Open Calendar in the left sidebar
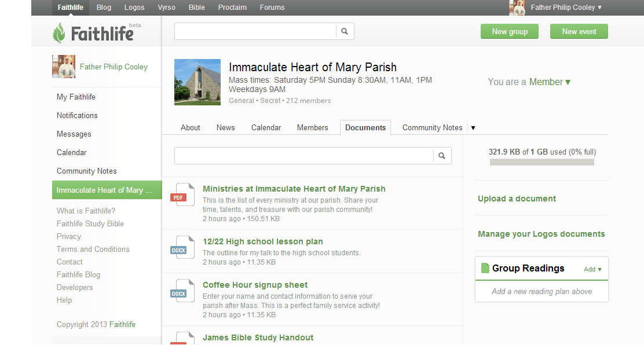644x345 pixels. click(71, 152)
